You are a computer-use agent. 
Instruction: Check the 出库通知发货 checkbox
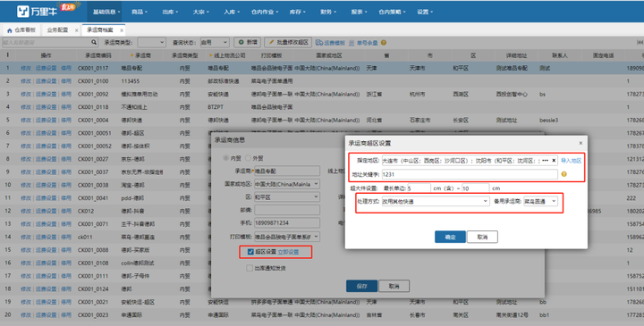click(250, 268)
